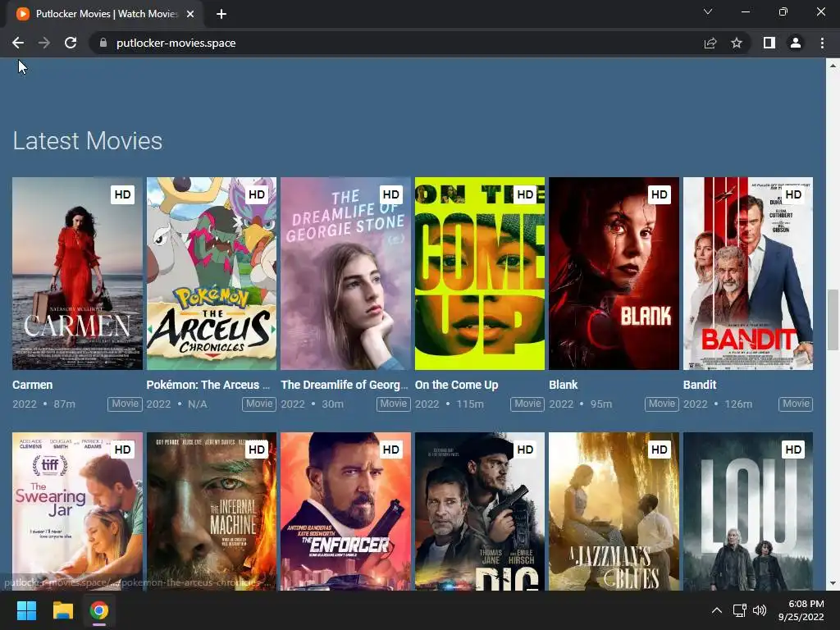Viewport: 840px width, 630px height.
Task: Open the Blank movie poster
Action: pyautogui.click(x=614, y=273)
